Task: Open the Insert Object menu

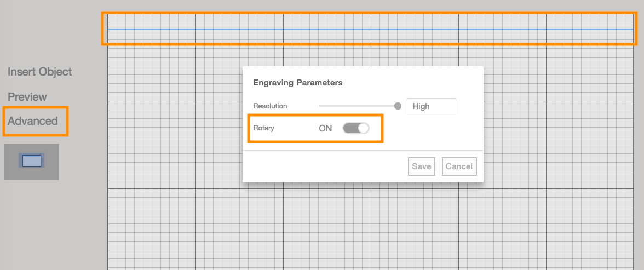Action: [x=40, y=72]
